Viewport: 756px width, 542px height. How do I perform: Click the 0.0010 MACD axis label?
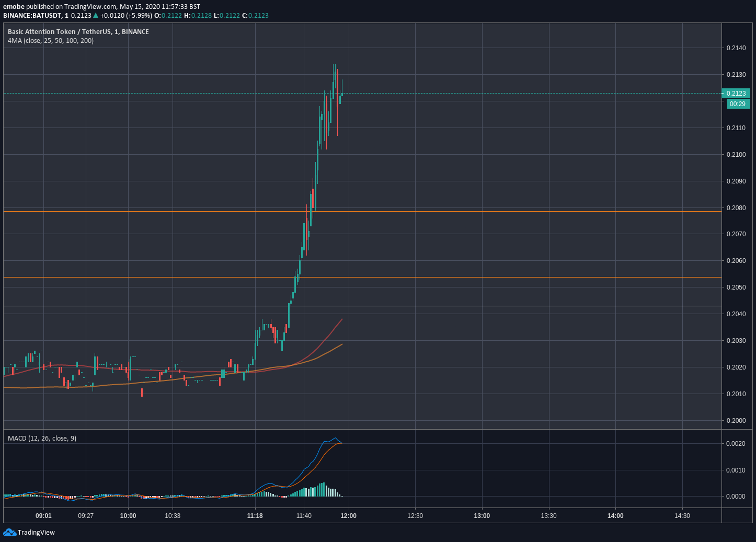(x=736, y=470)
